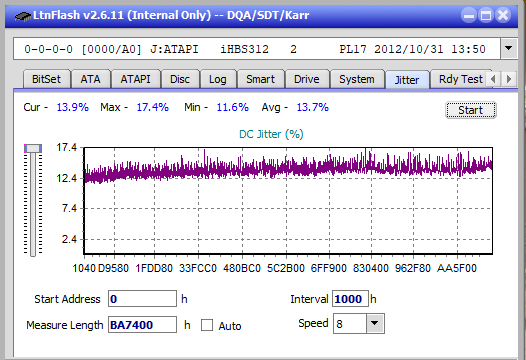Maximize the LtnFlash window

[x=486, y=15]
